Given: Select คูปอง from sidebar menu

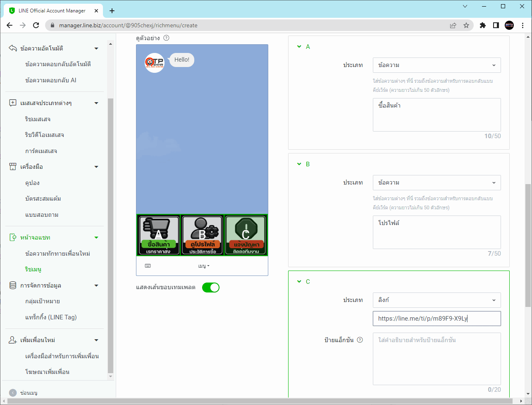Looking at the screenshot, I should click(32, 183).
